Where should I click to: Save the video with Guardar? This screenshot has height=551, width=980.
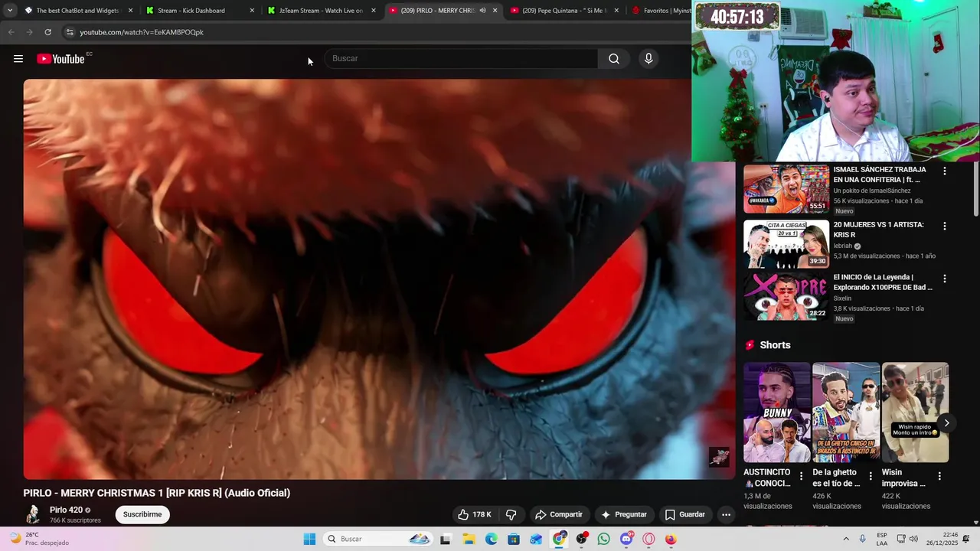[x=685, y=514]
